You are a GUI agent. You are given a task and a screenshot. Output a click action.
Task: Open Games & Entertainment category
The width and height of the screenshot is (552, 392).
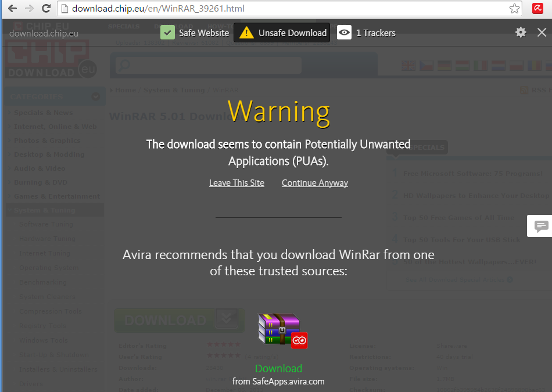point(57,196)
